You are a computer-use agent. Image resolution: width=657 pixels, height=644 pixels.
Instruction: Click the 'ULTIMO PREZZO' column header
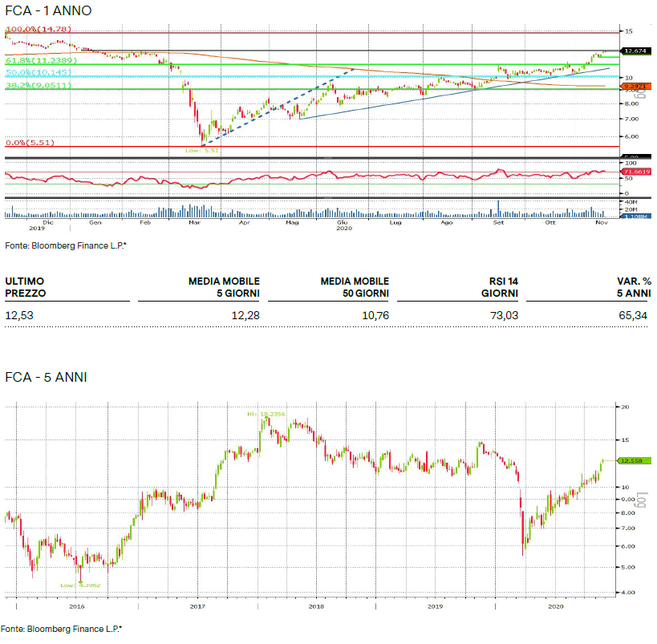pos(25,287)
